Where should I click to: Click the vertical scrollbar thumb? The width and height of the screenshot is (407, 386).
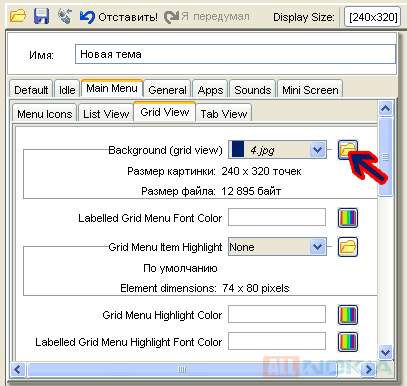pyautogui.click(x=386, y=156)
